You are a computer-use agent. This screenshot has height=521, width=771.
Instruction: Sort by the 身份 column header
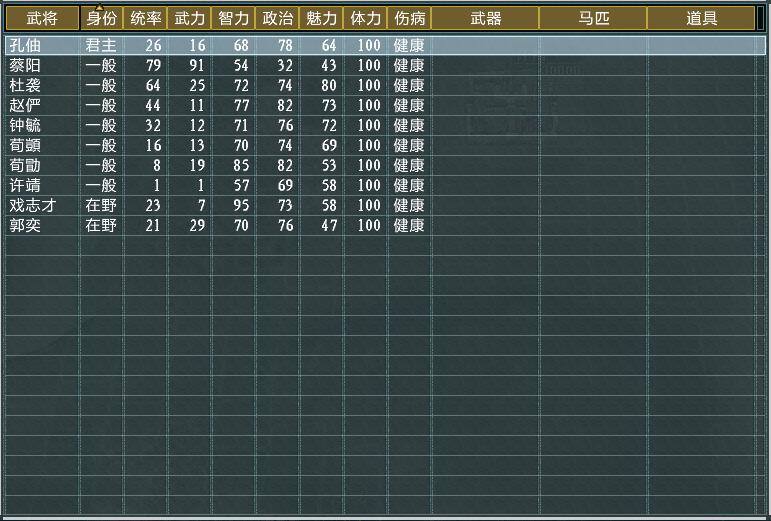(x=102, y=19)
